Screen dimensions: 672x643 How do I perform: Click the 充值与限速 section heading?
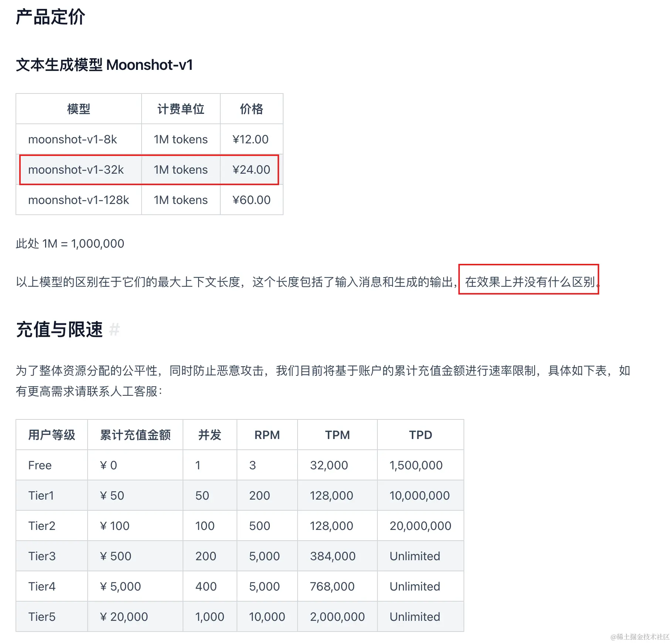click(x=59, y=329)
